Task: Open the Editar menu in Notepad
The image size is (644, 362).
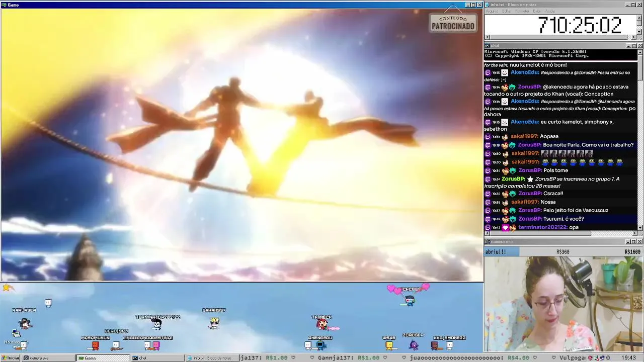Action: pos(507,11)
